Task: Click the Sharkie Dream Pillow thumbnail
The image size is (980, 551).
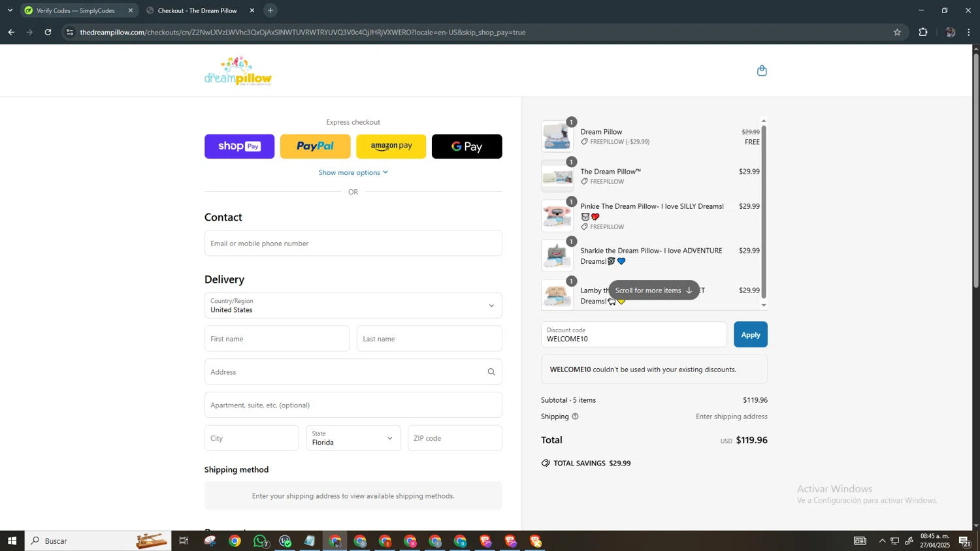Action: pos(557,256)
